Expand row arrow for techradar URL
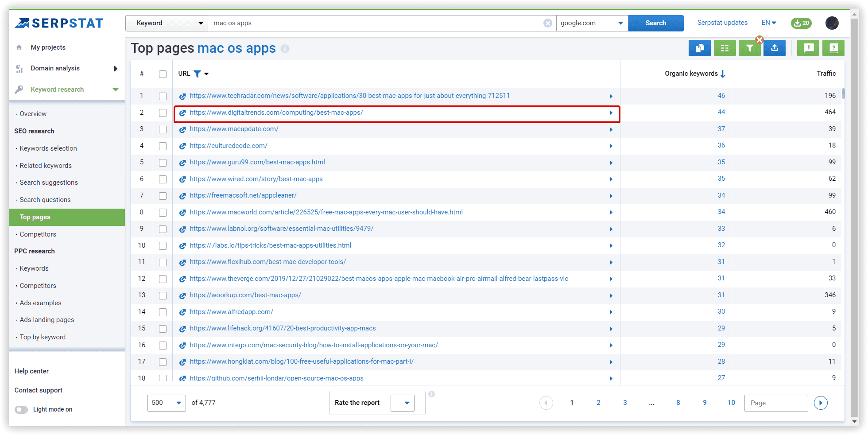The width and height of the screenshot is (868, 435). click(611, 96)
